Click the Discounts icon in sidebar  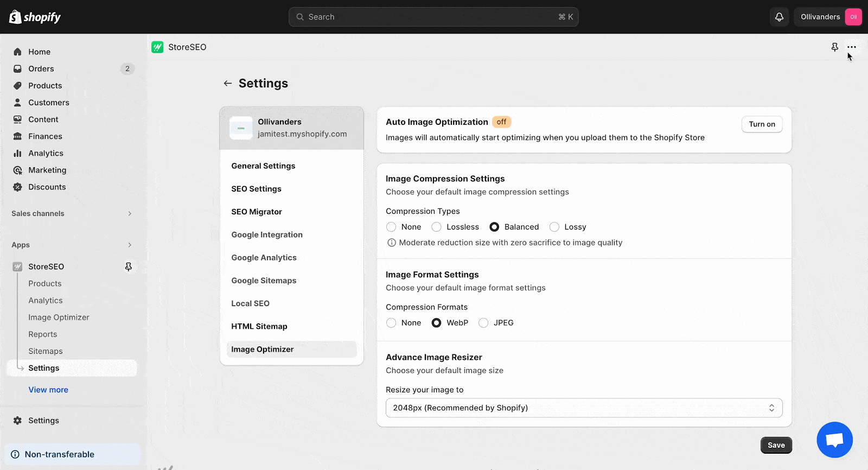17,187
